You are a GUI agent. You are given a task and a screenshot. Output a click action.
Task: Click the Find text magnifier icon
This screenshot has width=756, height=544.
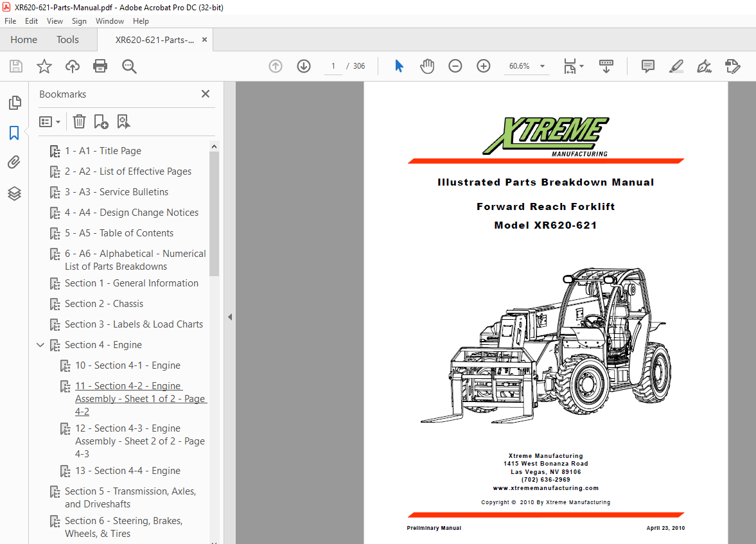tap(129, 66)
